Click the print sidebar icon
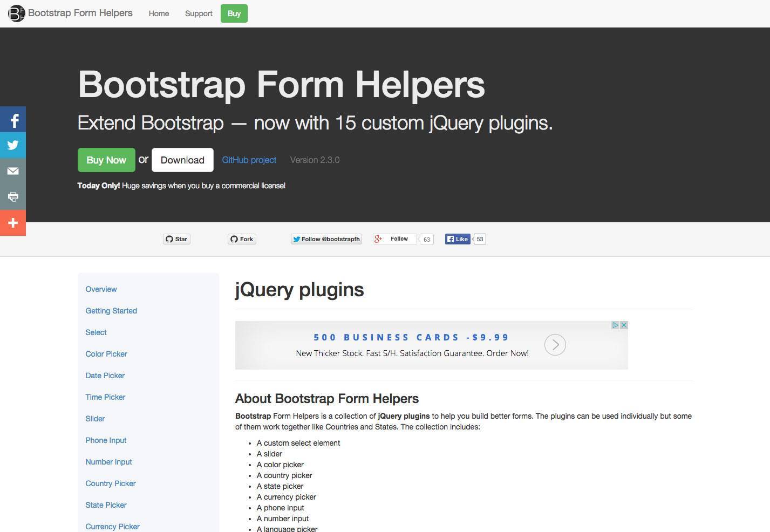770x532 pixels. [x=13, y=197]
